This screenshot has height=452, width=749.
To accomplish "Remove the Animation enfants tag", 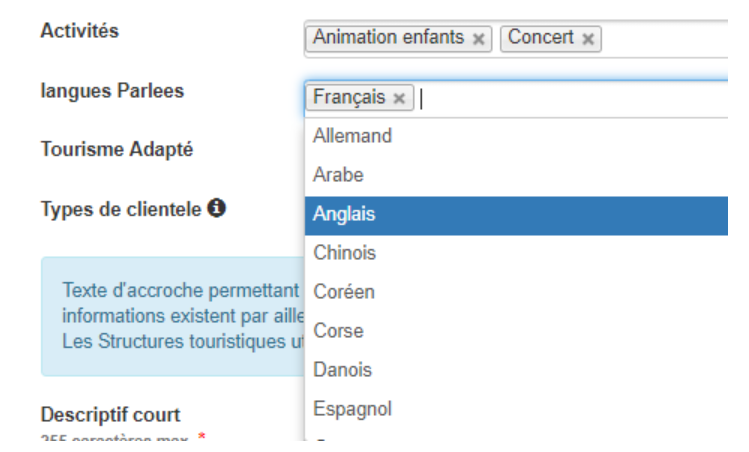I will point(478,39).
